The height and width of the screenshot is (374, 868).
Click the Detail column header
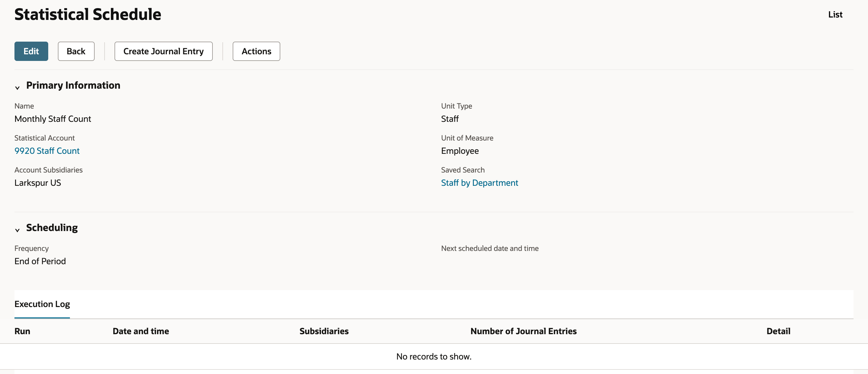(x=778, y=331)
